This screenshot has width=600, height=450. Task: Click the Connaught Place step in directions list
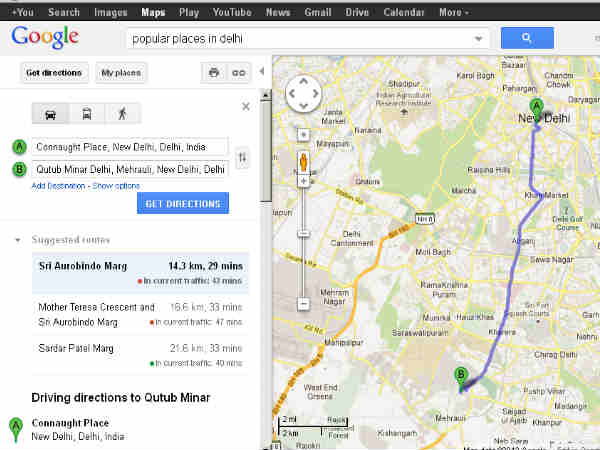[78, 429]
